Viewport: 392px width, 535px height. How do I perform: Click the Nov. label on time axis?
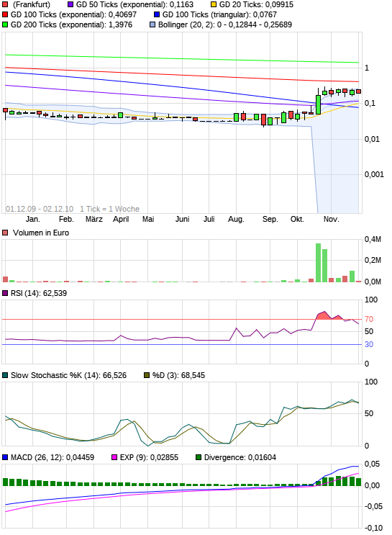(x=331, y=219)
